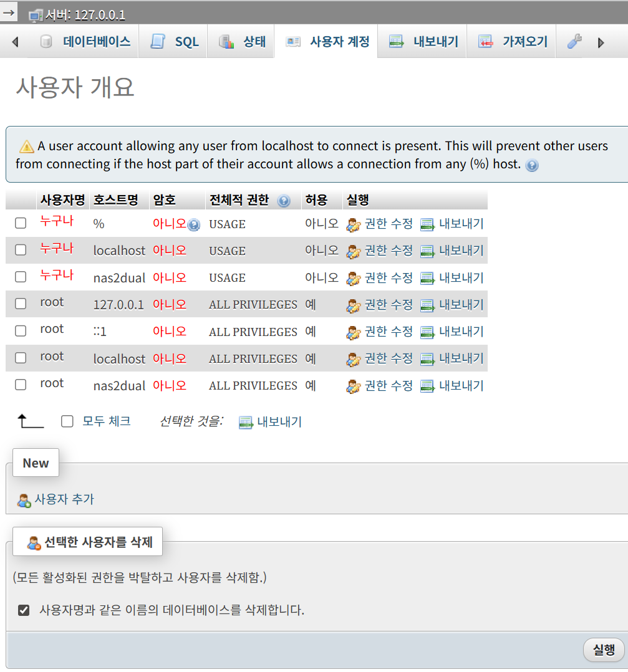Click the help icon in the localhost warning
The image size is (628, 672).
(531, 166)
